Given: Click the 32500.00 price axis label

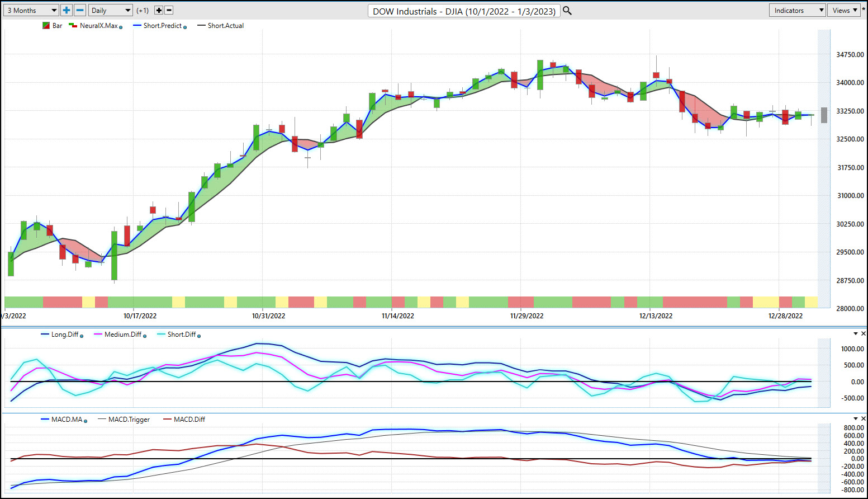Looking at the screenshot, I should point(850,139).
